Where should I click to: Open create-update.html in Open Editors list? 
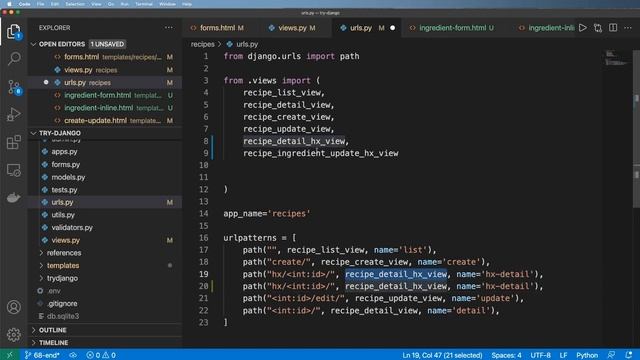pos(105,120)
